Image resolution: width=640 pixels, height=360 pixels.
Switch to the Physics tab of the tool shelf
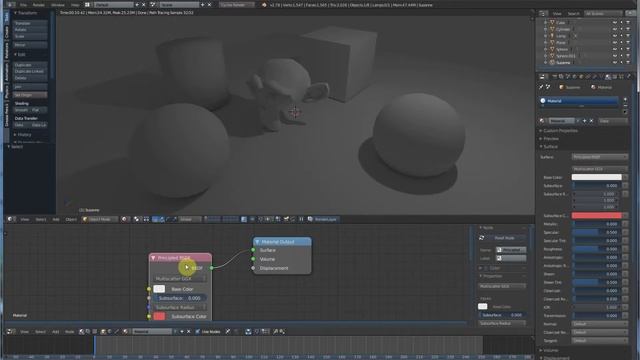[x=6, y=92]
